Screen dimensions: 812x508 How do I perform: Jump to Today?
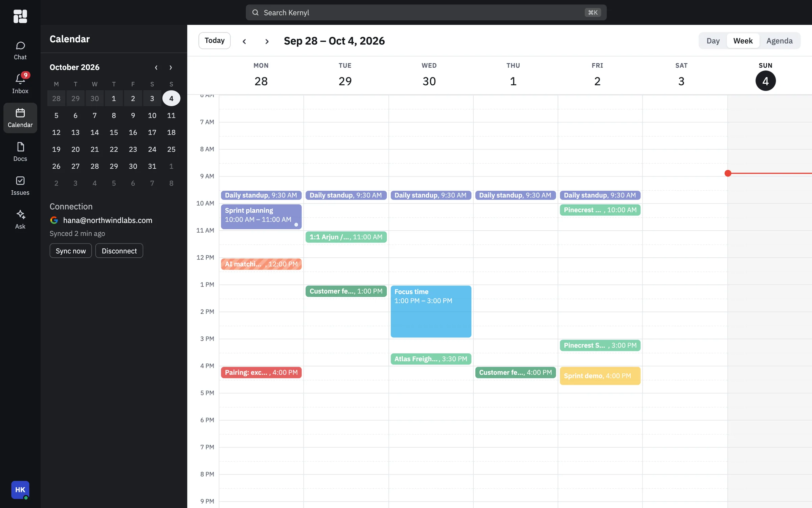point(215,41)
